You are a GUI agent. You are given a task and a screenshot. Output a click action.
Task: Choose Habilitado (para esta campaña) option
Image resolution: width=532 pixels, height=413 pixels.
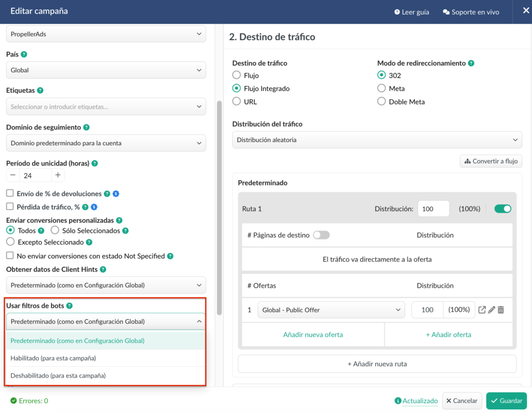54,358
